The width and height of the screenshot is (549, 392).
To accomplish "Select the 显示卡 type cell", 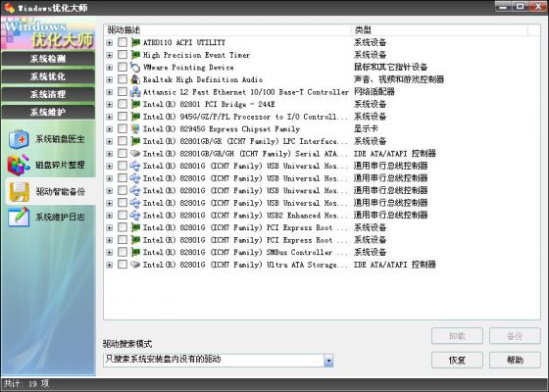I will pos(366,128).
